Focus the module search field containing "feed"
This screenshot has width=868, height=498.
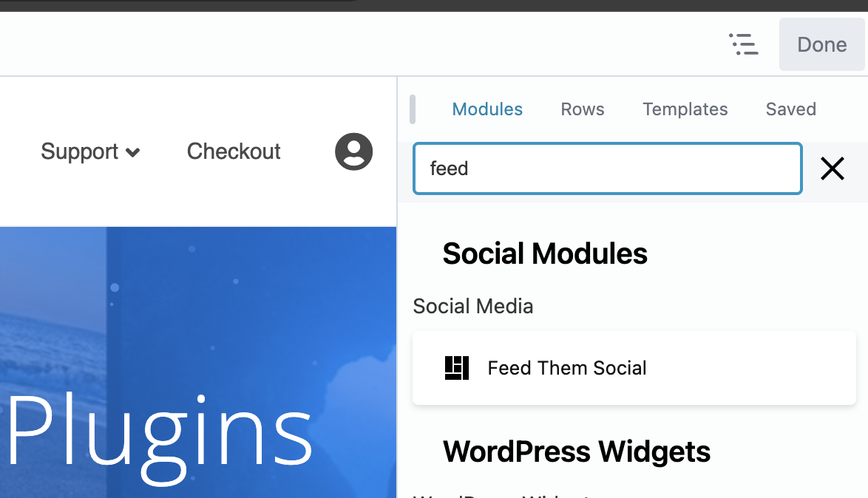(607, 168)
